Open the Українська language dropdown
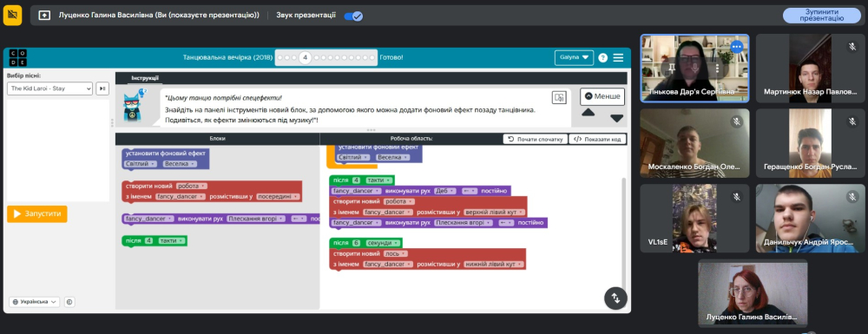The height and width of the screenshot is (334, 868). [x=34, y=302]
